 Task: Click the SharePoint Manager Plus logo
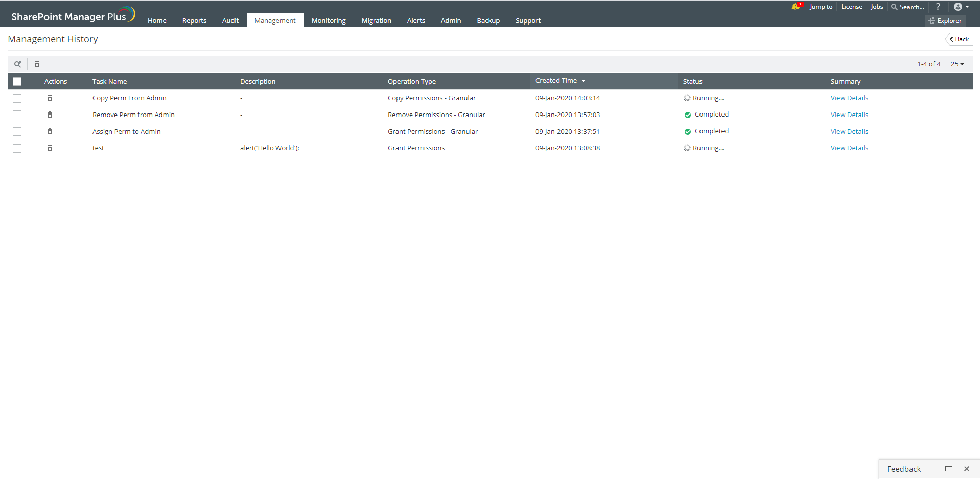(x=73, y=15)
